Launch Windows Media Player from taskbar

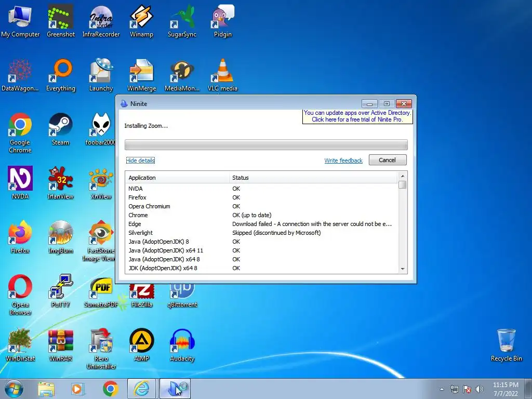[78, 389]
